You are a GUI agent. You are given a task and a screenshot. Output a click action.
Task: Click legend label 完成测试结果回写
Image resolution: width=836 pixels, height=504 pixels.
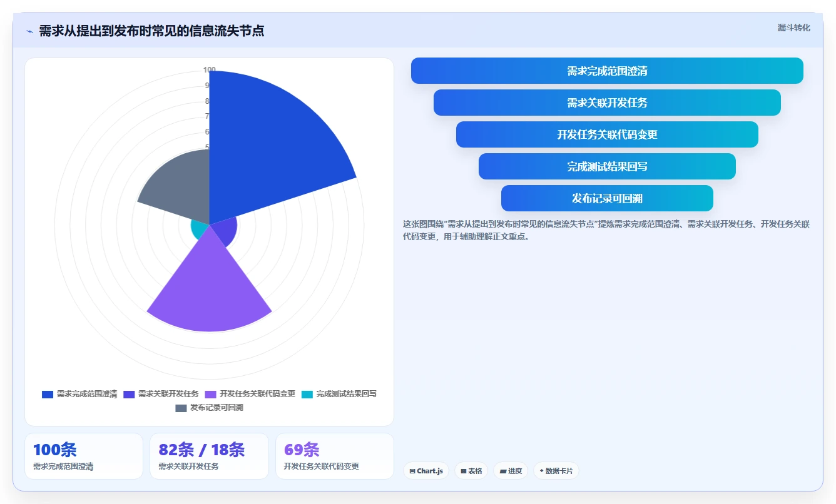347,394
